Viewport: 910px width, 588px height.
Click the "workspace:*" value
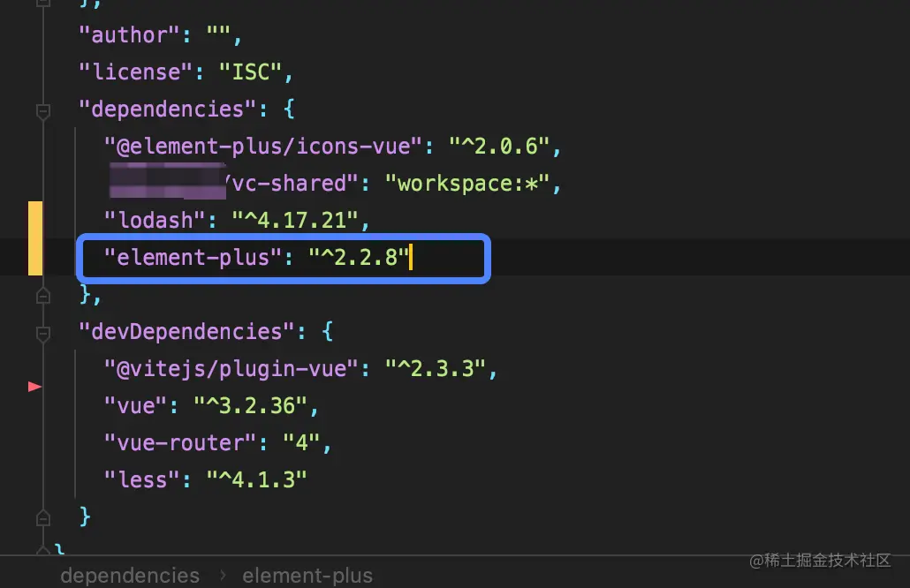click(467, 184)
